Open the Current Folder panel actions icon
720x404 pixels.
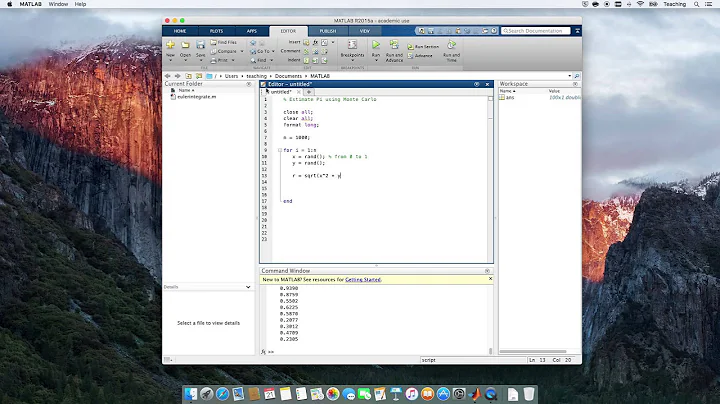point(249,84)
